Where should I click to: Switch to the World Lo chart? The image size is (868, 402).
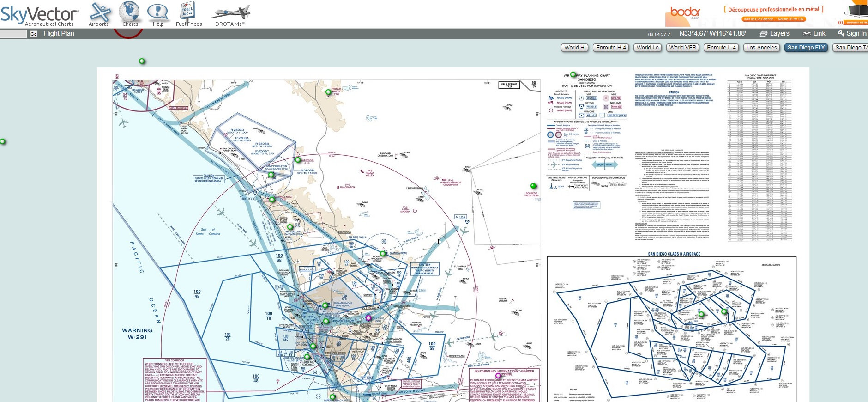(x=647, y=48)
